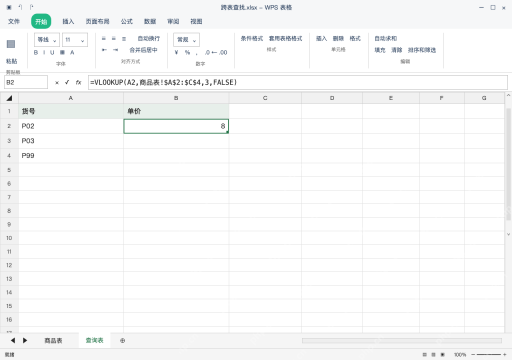Click Insert (插入) in the cells group
Viewport: 512px width, 360px height.
click(x=321, y=39)
